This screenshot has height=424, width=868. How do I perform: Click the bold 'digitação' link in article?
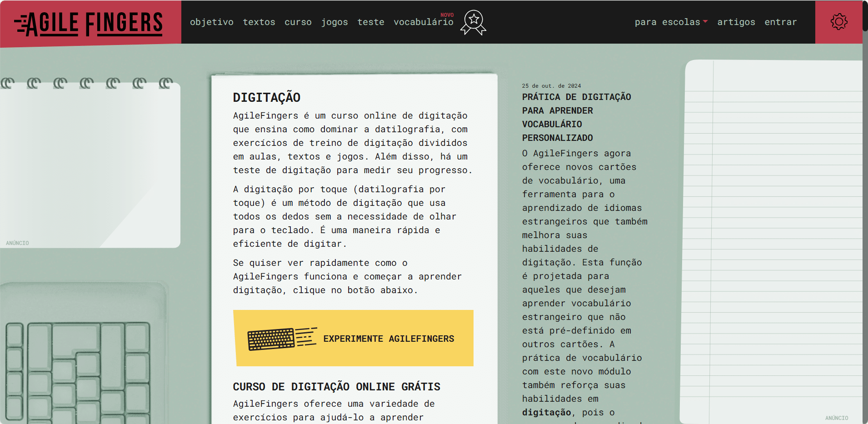tap(546, 412)
